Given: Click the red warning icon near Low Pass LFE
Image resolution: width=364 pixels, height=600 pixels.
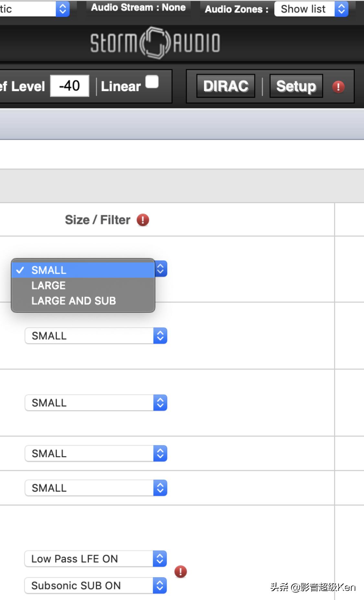Looking at the screenshot, I should [181, 572].
